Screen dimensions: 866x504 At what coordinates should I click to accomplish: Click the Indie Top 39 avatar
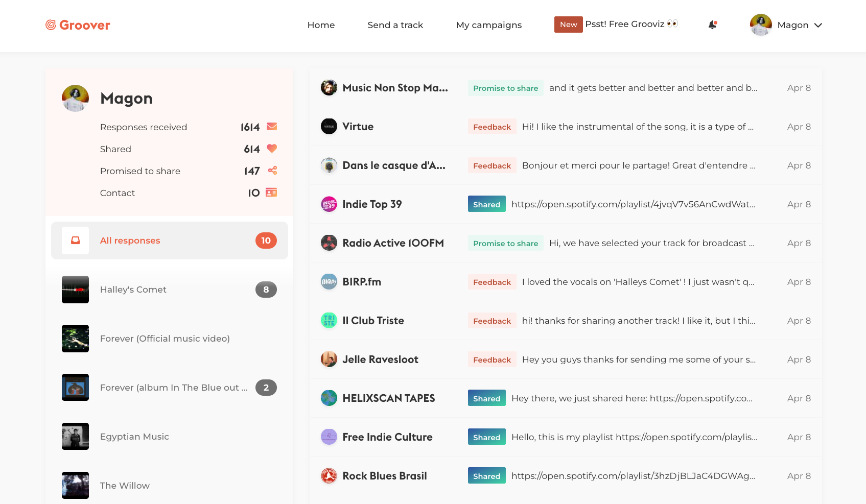click(x=329, y=204)
